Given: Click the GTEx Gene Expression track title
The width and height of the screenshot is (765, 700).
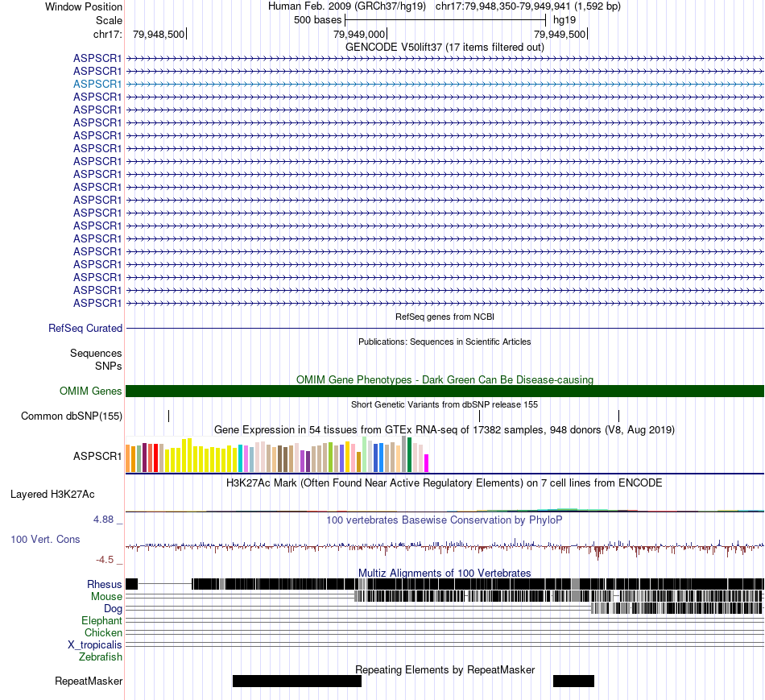Looking at the screenshot, I should click(445, 429).
